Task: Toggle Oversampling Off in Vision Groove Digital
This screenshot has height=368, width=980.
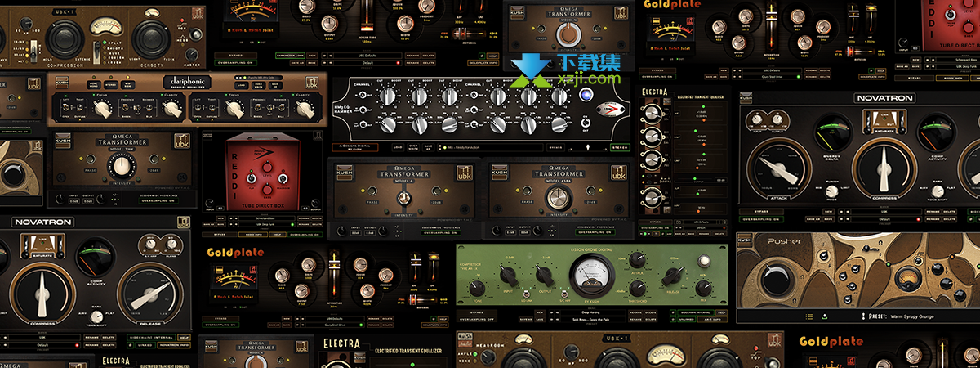Action: 477,320
